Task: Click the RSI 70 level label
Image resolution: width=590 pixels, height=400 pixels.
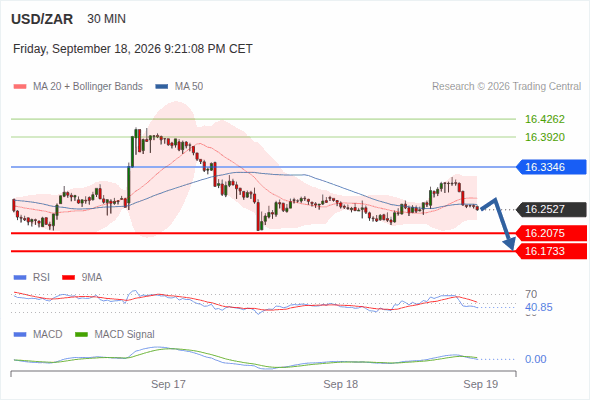Action: point(531,294)
